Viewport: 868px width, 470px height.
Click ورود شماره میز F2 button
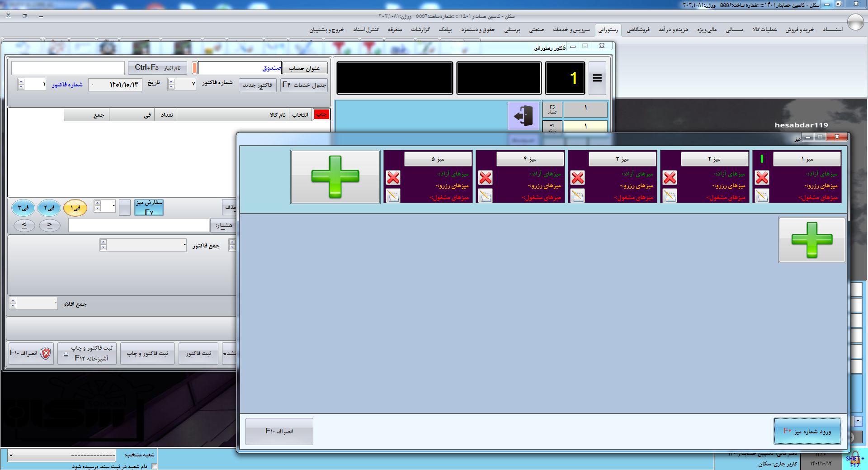(807, 431)
